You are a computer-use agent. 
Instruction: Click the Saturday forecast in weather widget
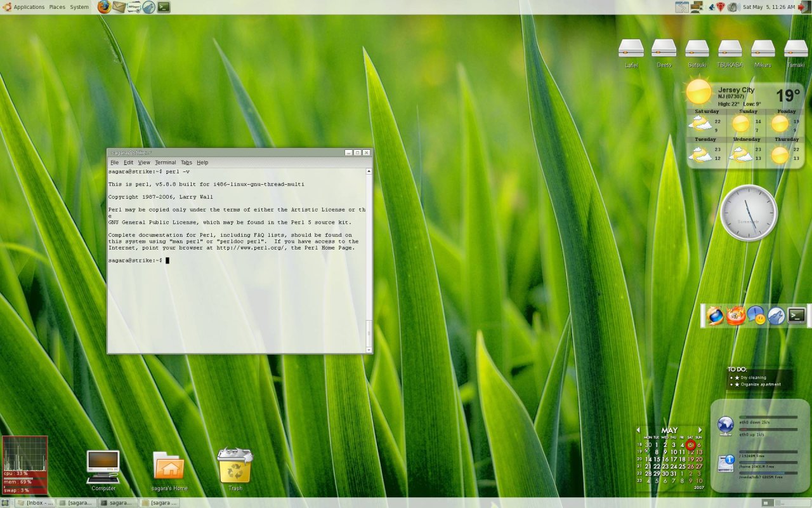[x=707, y=121]
